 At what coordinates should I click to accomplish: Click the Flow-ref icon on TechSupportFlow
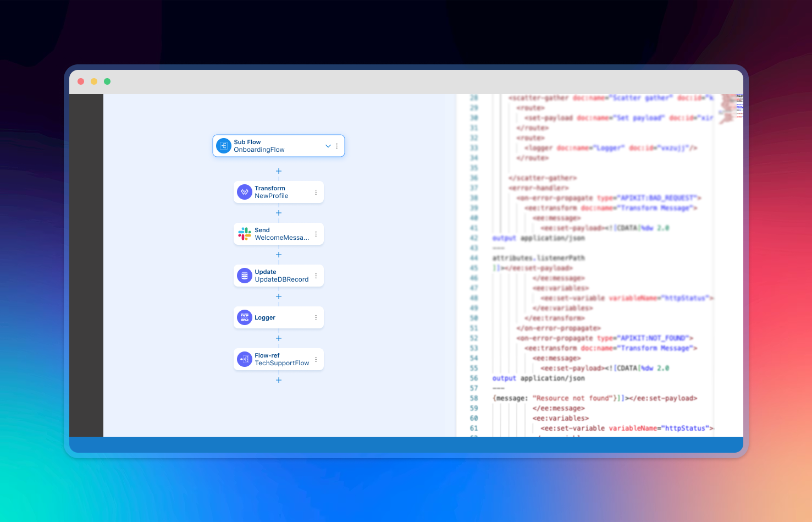(x=244, y=359)
